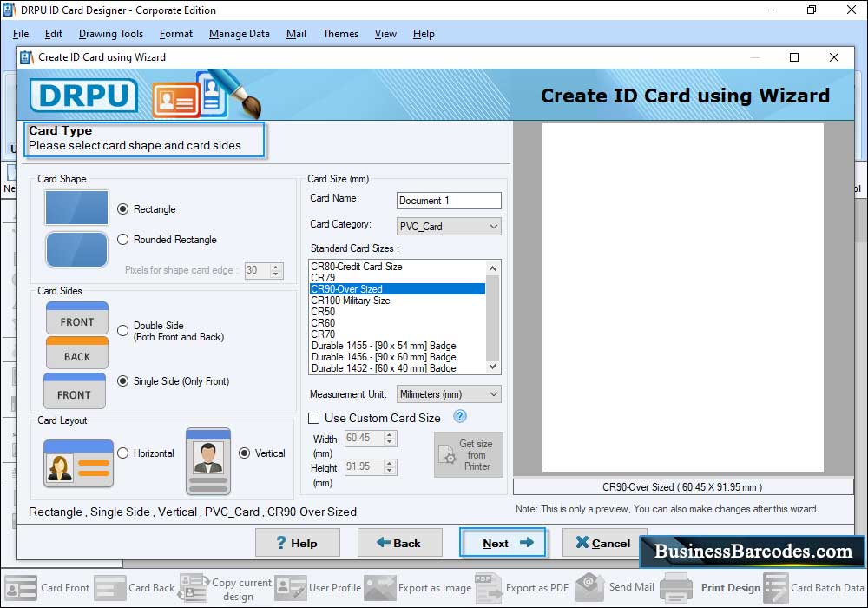Go Back to the previous wizard step
868x608 pixels.
pos(399,543)
